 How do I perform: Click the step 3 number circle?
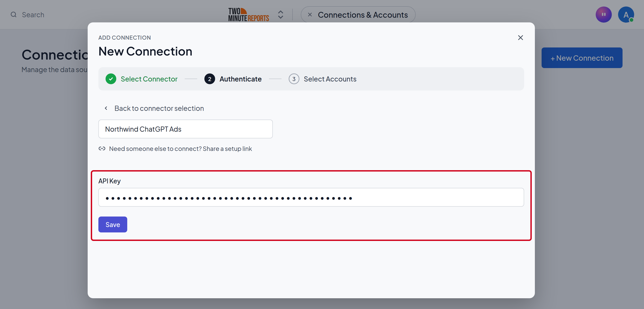point(294,79)
